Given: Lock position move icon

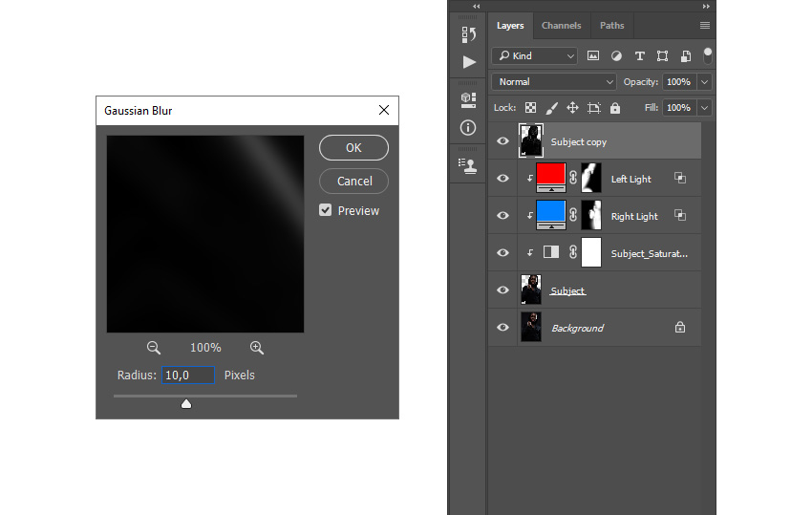Looking at the screenshot, I should [x=572, y=108].
